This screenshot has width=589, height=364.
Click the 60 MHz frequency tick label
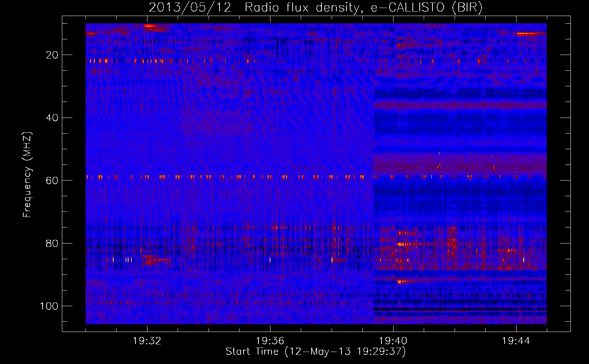click(52, 181)
